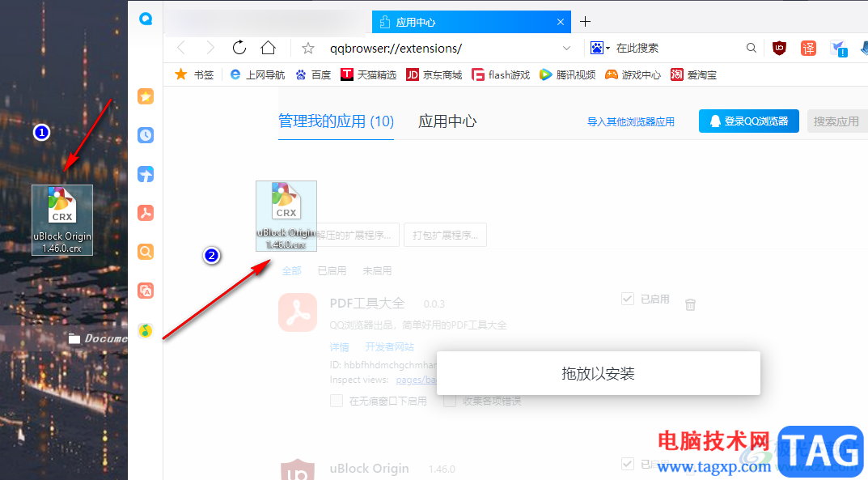Go forward with the forward arrow
The image size is (868, 480).
pyautogui.click(x=210, y=49)
